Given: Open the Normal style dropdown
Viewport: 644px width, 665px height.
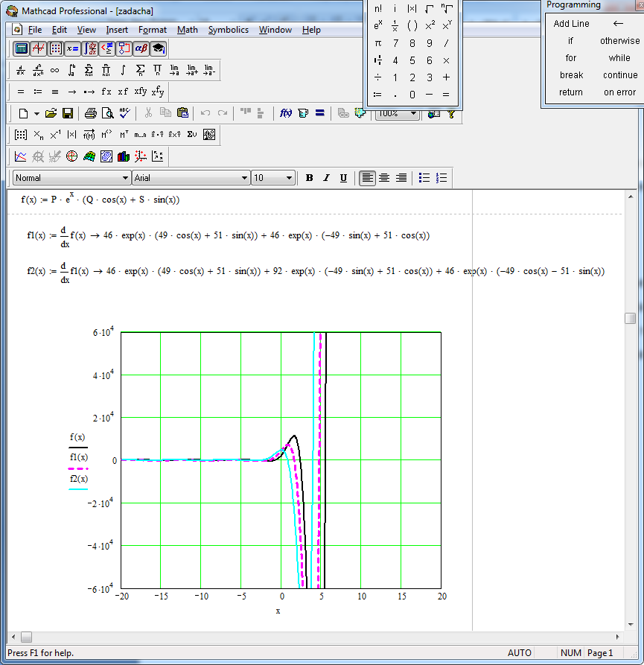Looking at the screenshot, I should [125, 178].
